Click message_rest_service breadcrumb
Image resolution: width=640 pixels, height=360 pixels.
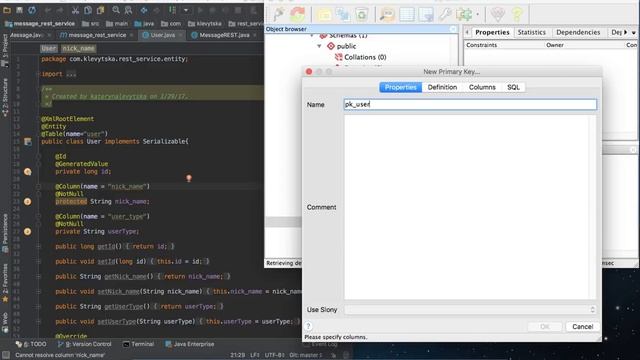[40, 24]
